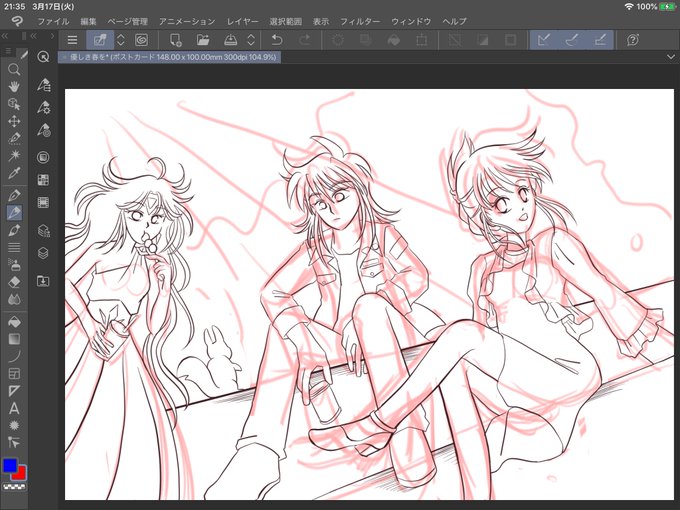Select the Eyedropper tool
Viewport: 680px width, 510px height.
click(14, 173)
